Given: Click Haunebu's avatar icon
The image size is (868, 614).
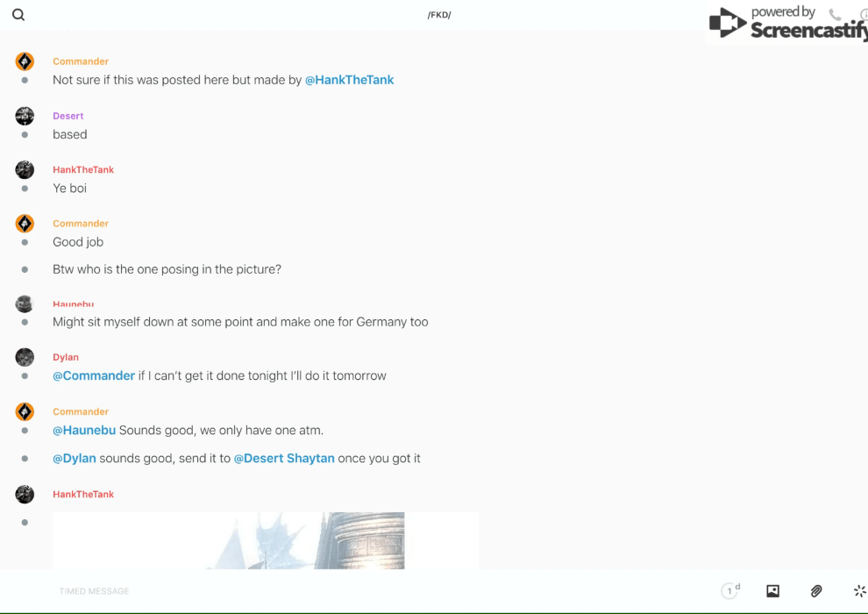Looking at the screenshot, I should click(25, 304).
